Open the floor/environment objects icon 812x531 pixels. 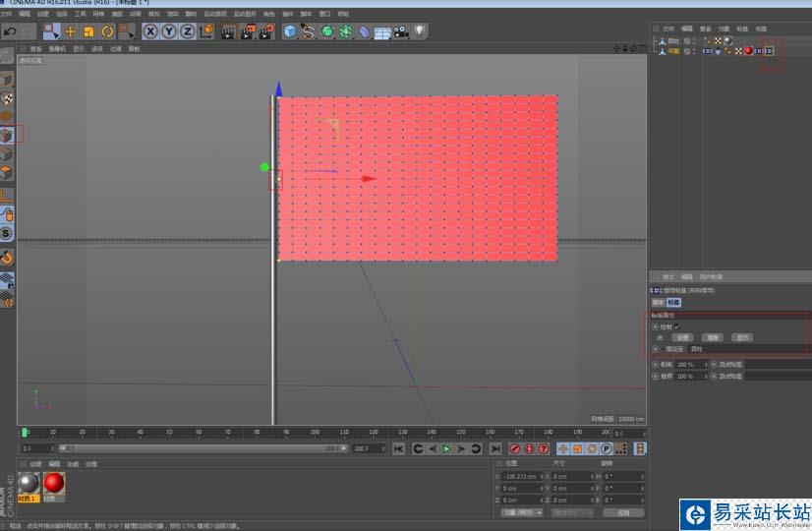382,31
